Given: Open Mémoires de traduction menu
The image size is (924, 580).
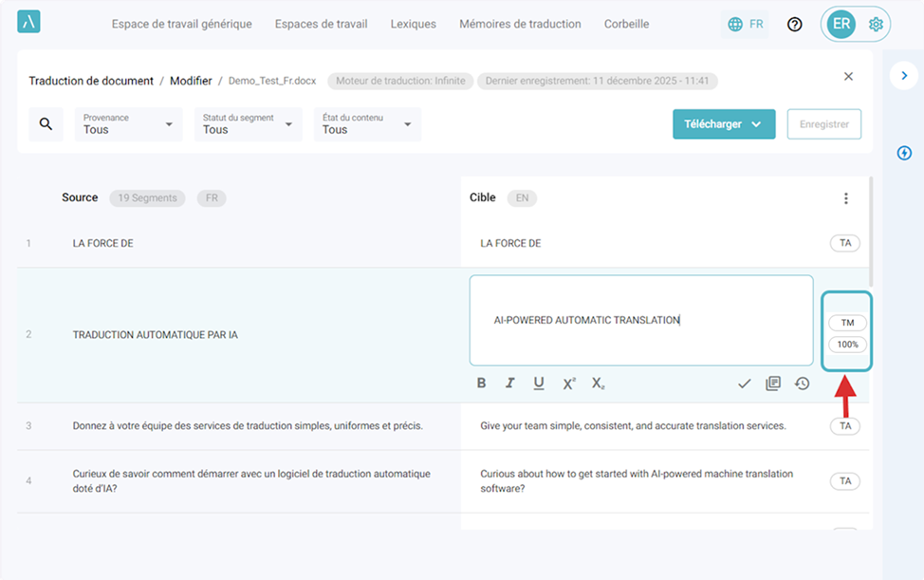Looking at the screenshot, I should point(520,24).
